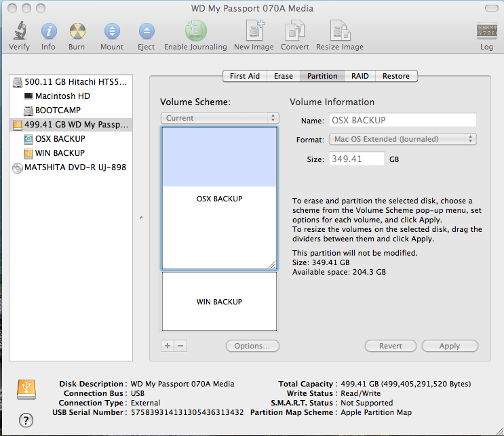
Task: Open the Log viewer icon
Action: (486, 31)
